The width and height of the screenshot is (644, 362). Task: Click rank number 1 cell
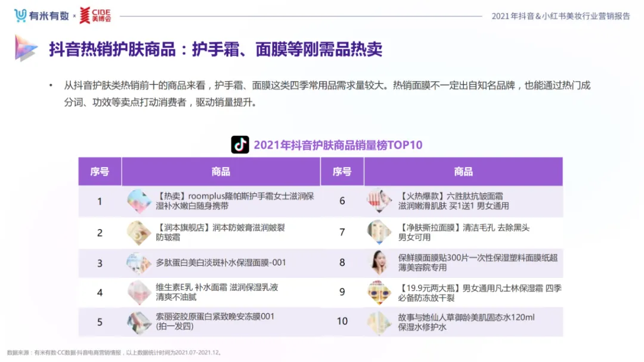tap(100, 202)
